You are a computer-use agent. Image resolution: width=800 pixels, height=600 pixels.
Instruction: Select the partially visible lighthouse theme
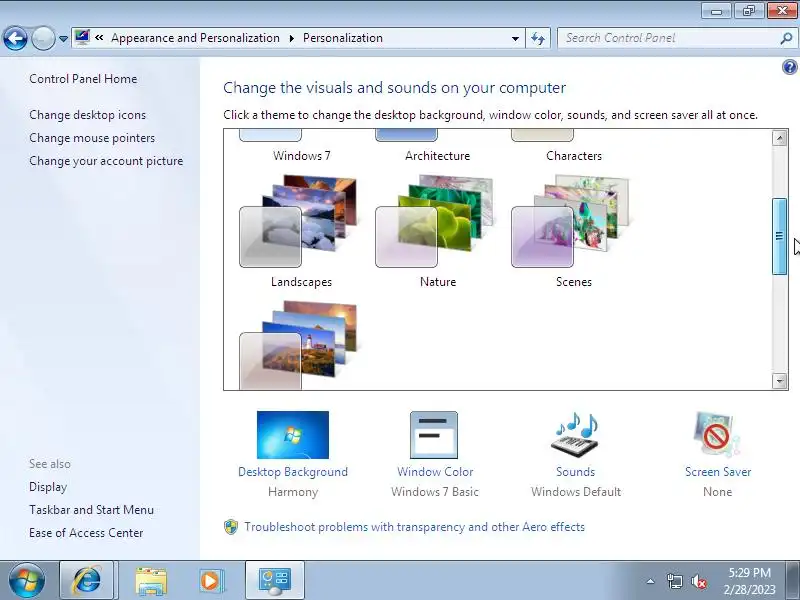tap(300, 345)
